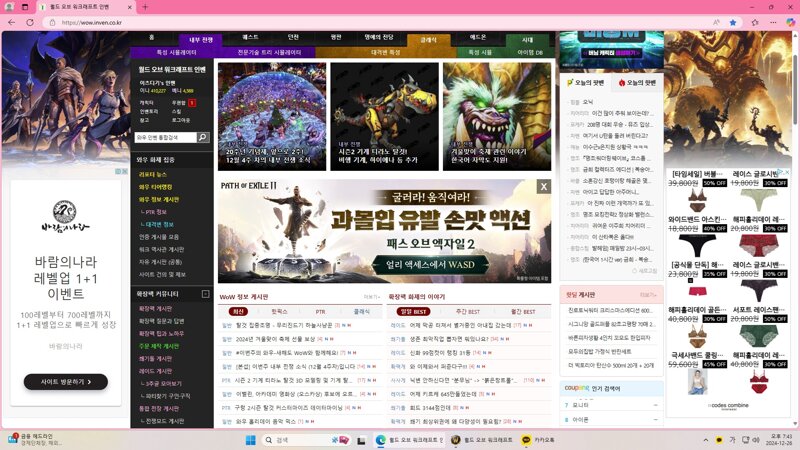Image resolution: width=800 pixels, height=450 pixels.
Task: Expand the 모니터 row in coupang 인기 검색어
Action: (x=611, y=405)
